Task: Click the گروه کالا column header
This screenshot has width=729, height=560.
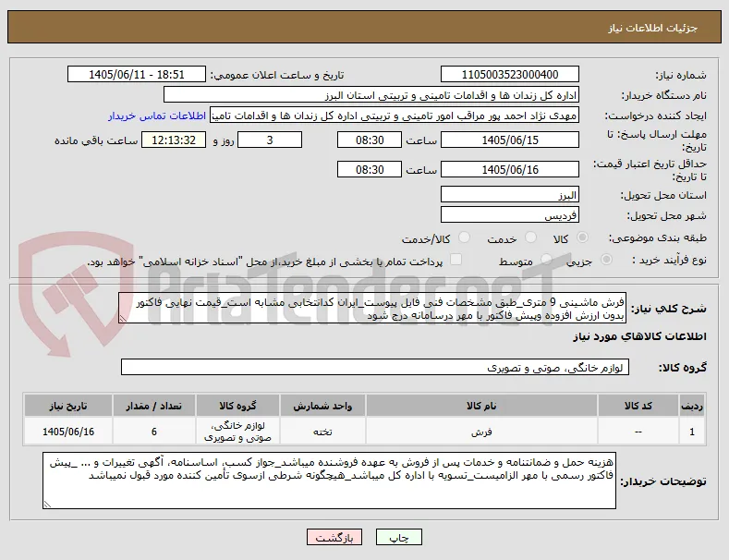Action: click(237, 406)
